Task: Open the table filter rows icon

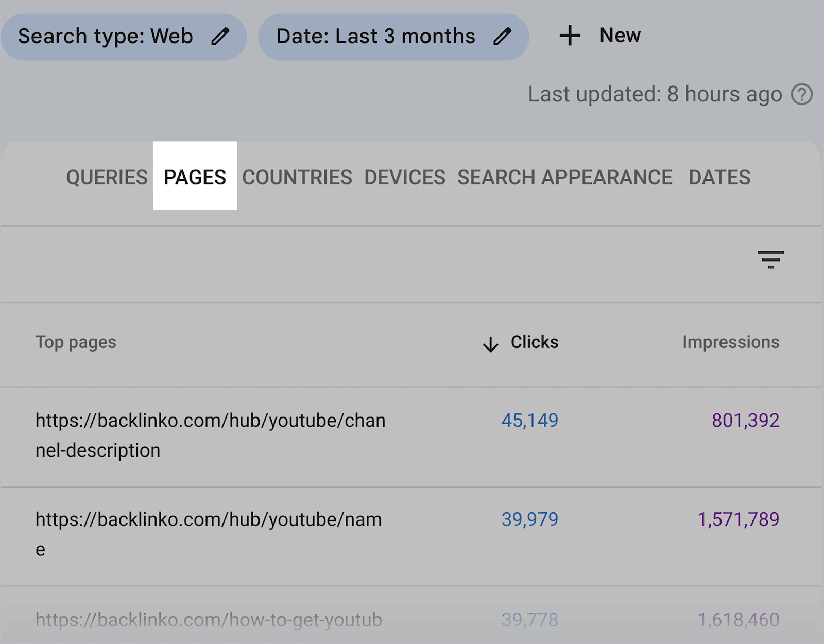Action: (770, 259)
